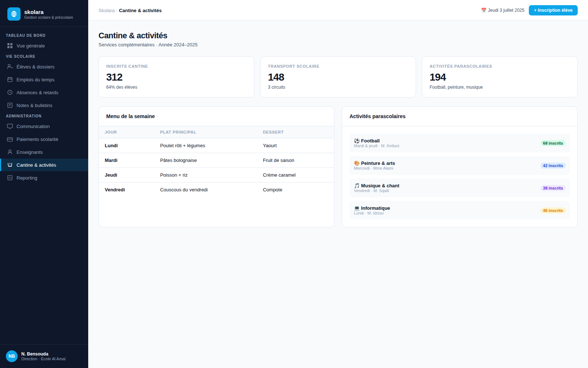Click the Mardi & jeudi · M. Kettani text
The height and width of the screenshot is (368, 588).
tap(377, 146)
